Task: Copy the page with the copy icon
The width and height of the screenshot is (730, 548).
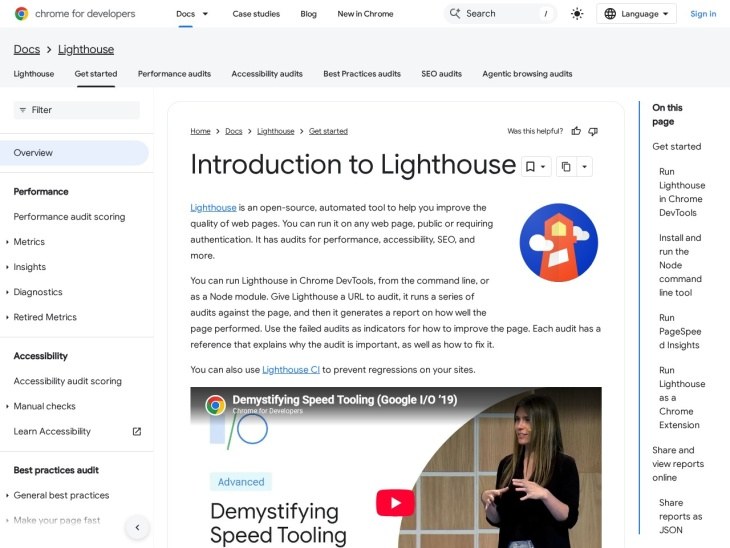Action: click(566, 167)
